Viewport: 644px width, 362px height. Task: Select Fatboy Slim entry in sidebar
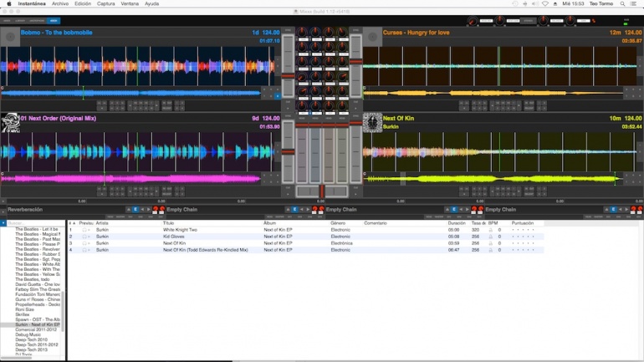38,289
